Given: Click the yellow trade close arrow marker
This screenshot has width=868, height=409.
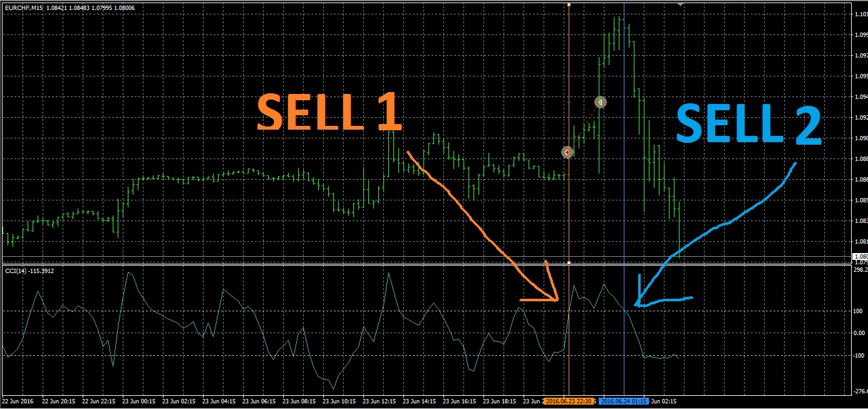Looking at the screenshot, I should 600,101.
